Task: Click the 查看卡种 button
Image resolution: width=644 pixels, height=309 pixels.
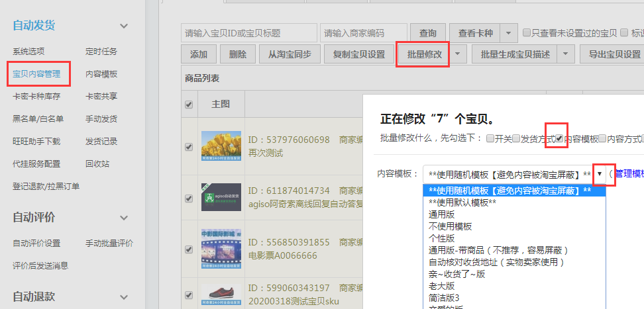Action: click(475, 33)
